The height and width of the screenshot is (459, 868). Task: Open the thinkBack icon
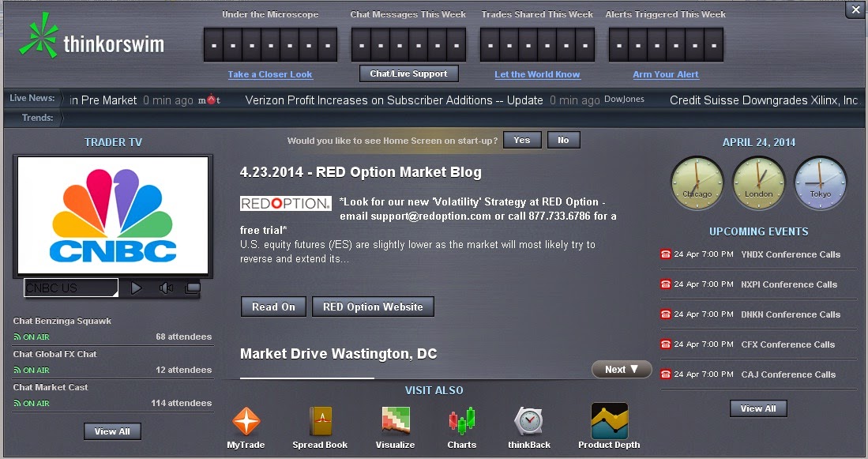pyautogui.click(x=529, y=421)
